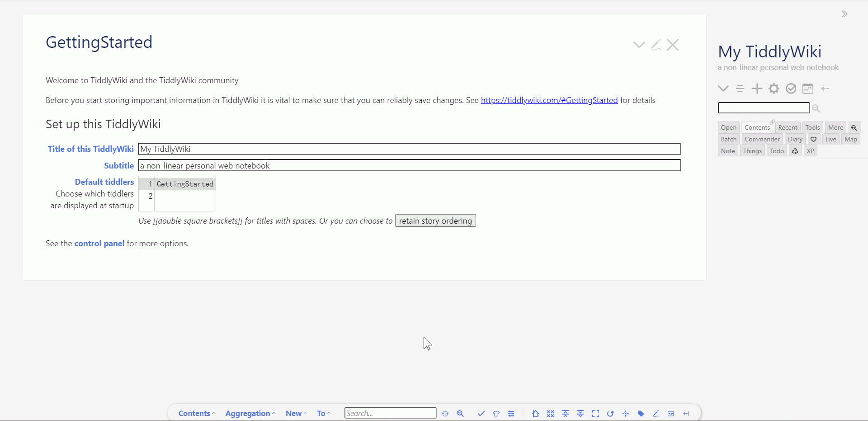Click the tag icon in bottom toolbar
The image size is (868, 421).
tap(641, 413)
